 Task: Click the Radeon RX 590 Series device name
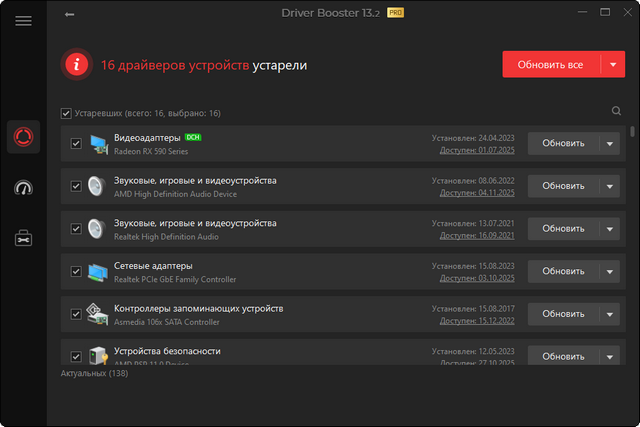(x=151, y=151)
